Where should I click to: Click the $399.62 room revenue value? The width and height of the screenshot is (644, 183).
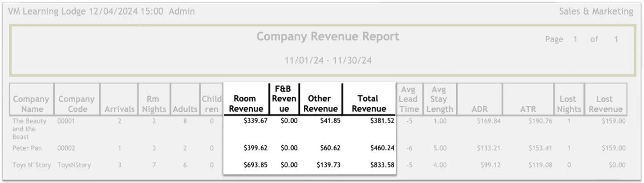pyautogui.click(x=255, y=148)
